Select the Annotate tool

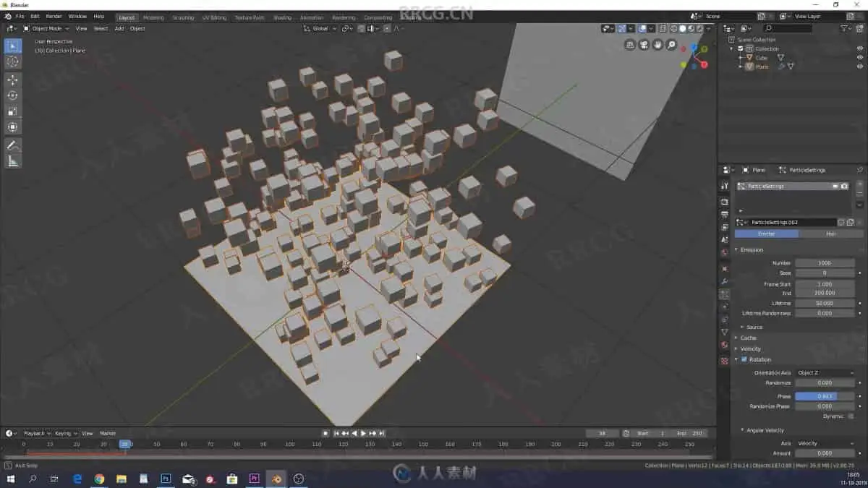[x=12, y=145]
